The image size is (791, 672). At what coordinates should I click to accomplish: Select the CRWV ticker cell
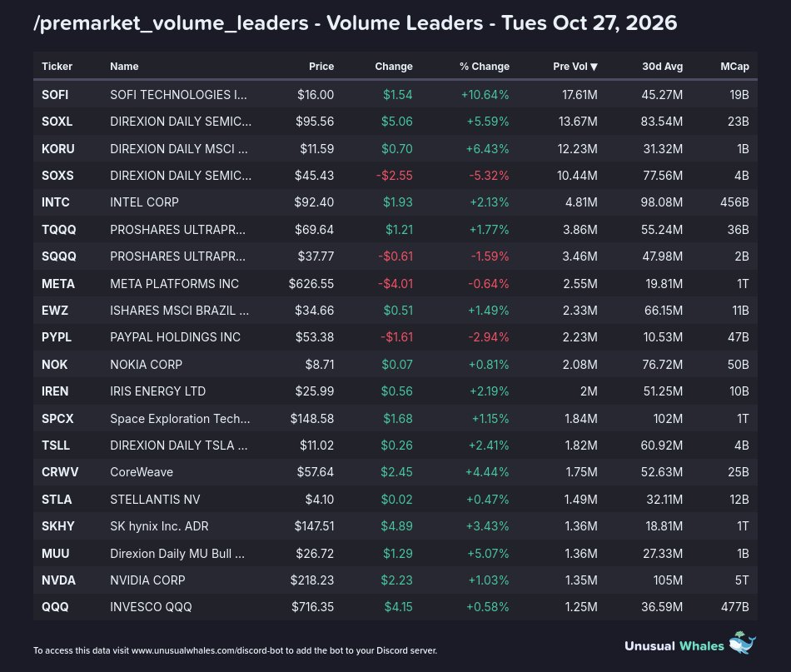(x=60, y=472)
